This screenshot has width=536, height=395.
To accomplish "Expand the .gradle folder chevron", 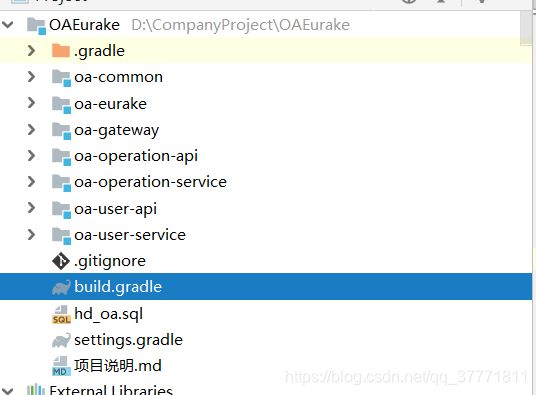I will point(31,51).
